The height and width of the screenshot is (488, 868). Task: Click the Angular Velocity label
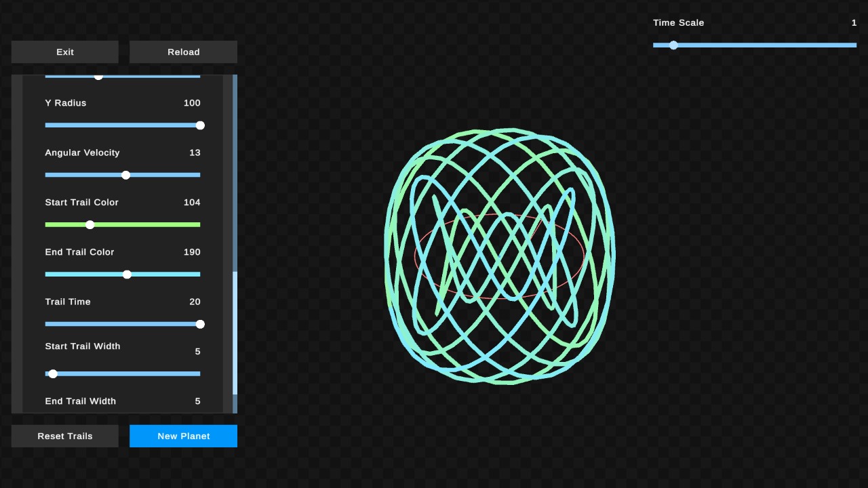[82, 152]
